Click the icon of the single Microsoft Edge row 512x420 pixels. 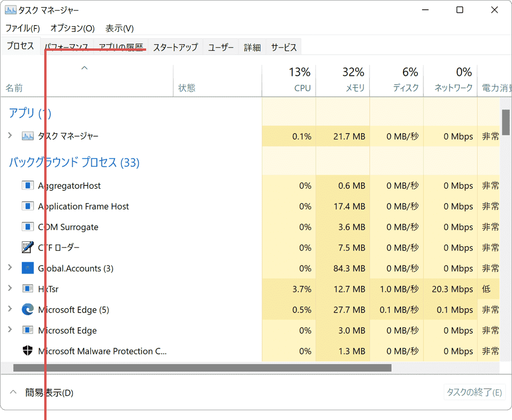point(28,330)
